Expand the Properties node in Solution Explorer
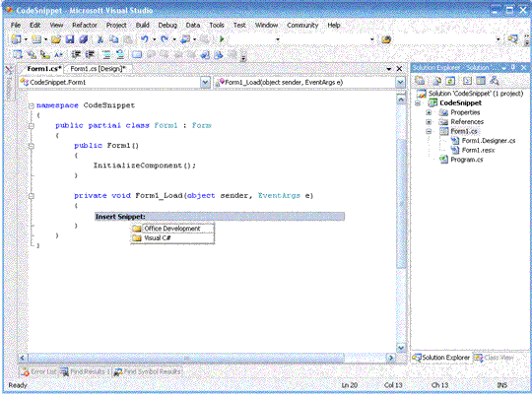532x399 pixels. (429, 112)
